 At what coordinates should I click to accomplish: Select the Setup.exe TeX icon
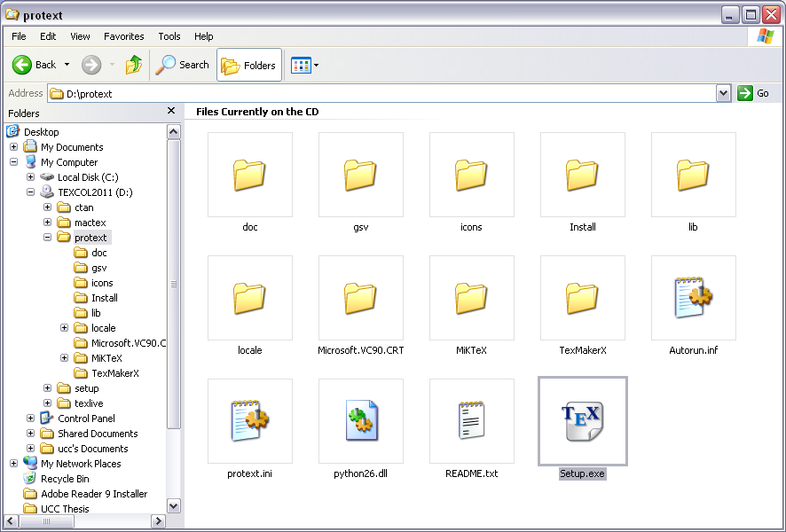[583, 421]
